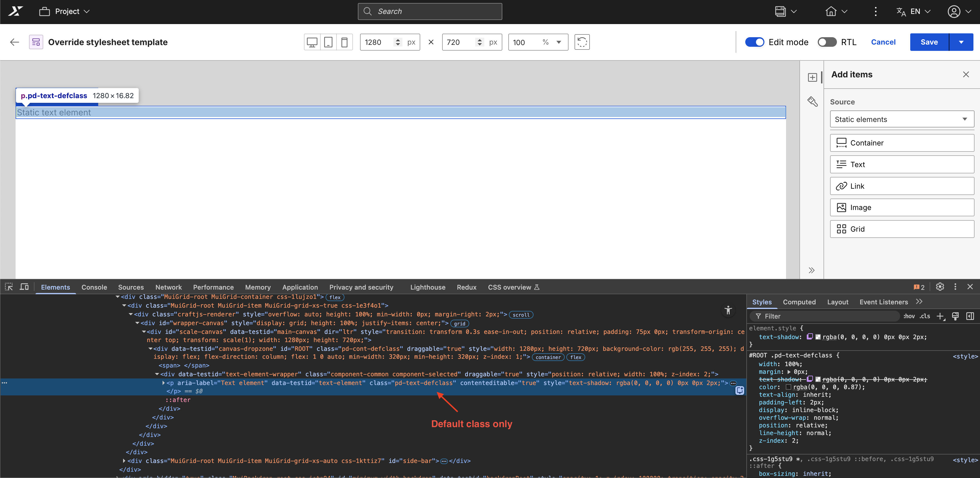
Task: Click the add items plus panel icon
Action: click(812, 77)
